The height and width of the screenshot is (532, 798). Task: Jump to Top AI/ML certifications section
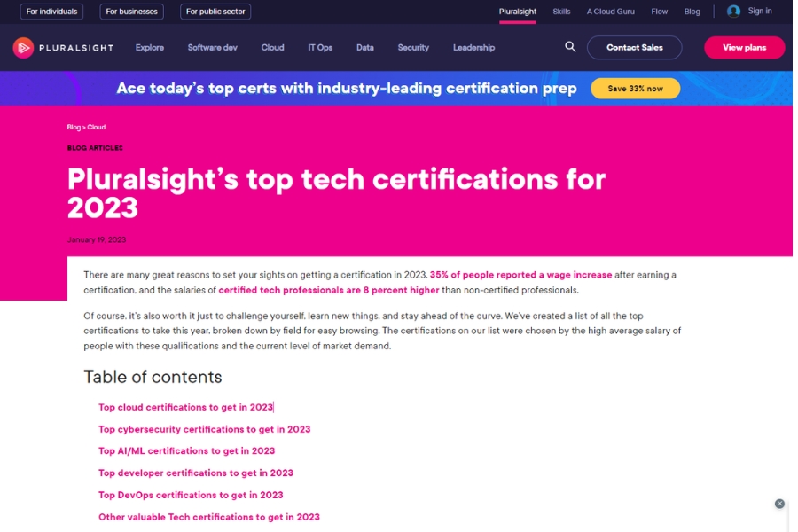point(186,451)
